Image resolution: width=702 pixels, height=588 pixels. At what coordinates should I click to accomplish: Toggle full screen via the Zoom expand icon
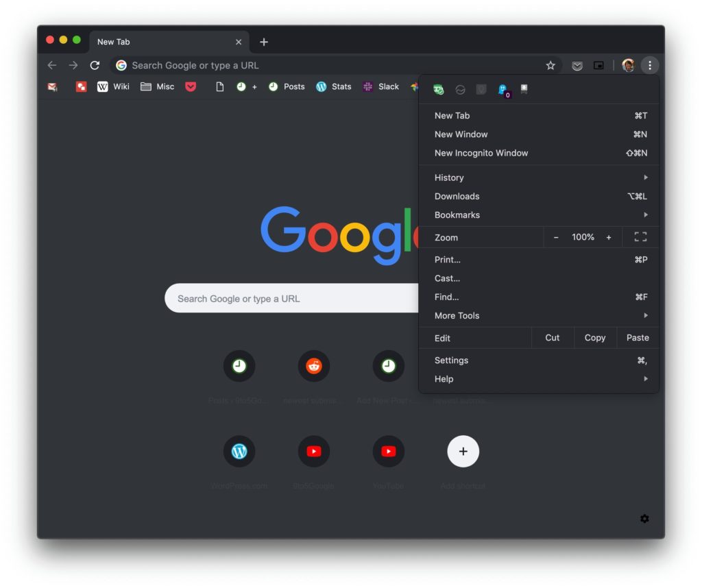[640, 236]
